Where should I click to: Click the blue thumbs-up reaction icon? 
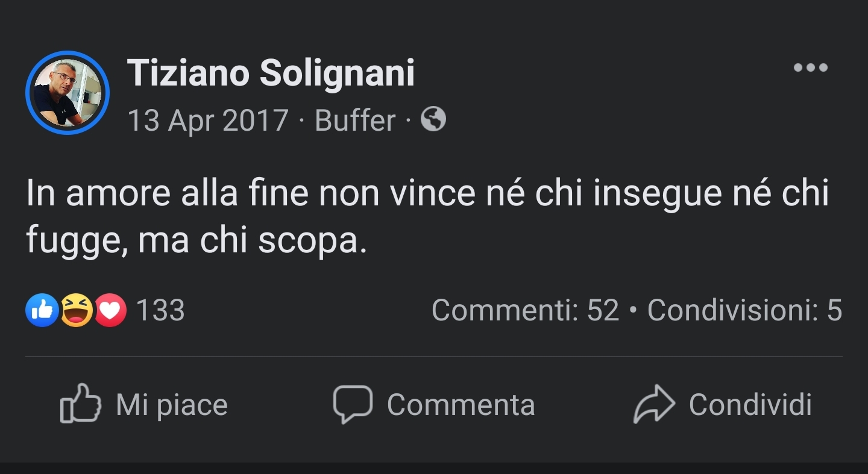tap(42, 310)
